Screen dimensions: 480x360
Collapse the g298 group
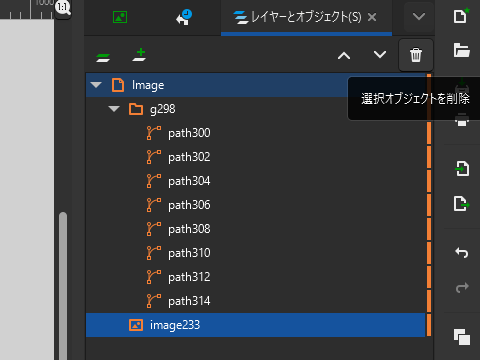114,109
